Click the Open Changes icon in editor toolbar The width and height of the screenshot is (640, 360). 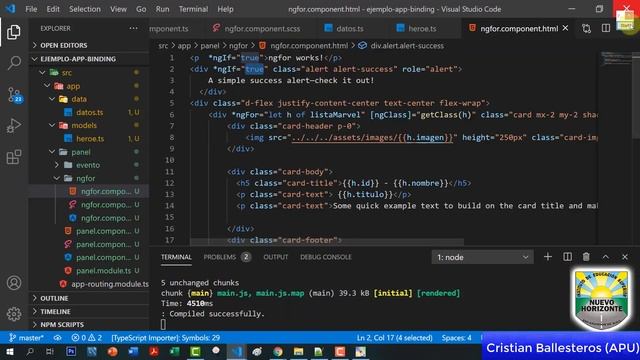coord(587,29)
